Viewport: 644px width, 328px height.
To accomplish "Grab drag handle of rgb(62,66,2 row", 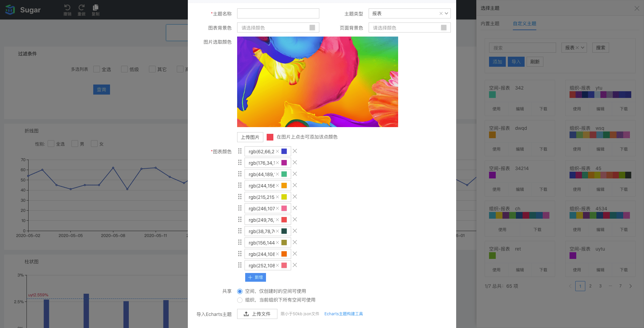I will [240, 151].
